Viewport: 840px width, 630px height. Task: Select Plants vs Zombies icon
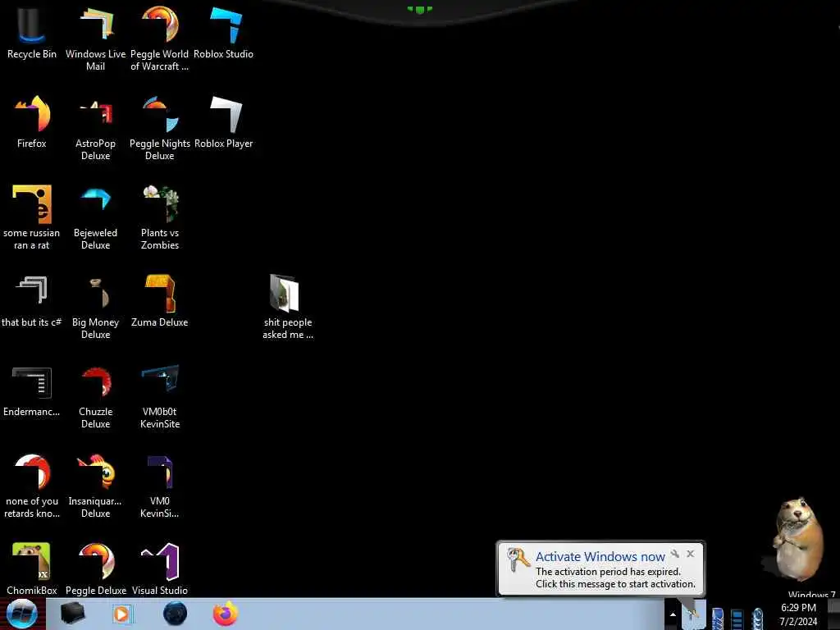click(160, 217)
